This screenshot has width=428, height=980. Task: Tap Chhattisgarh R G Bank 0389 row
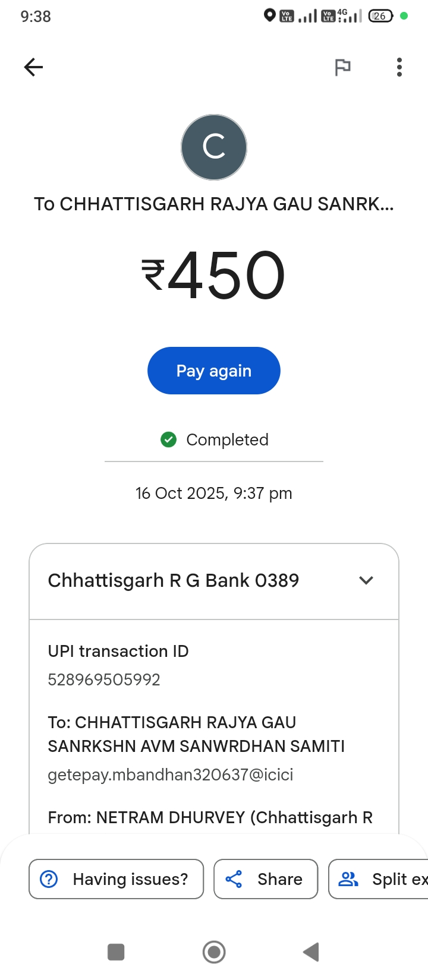click(174, 580)
